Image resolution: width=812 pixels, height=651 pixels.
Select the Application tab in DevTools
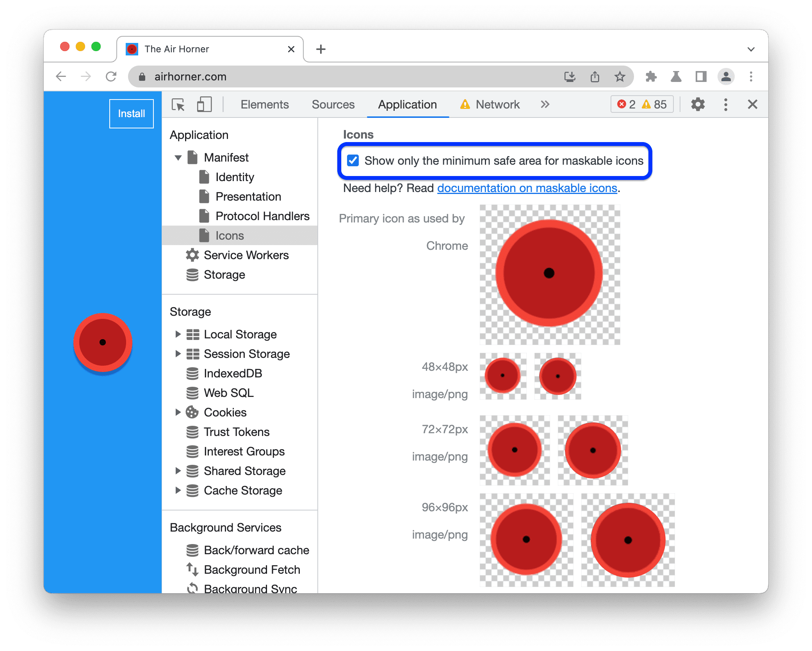coord(405,105)
